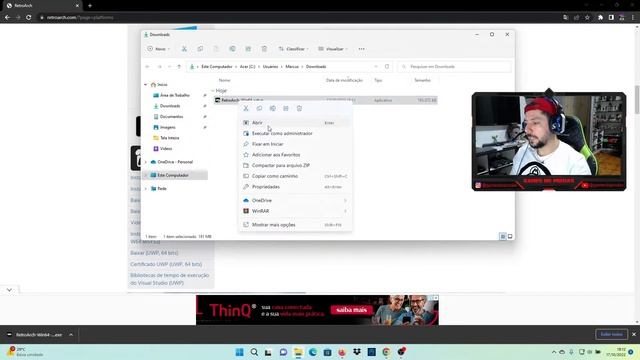
Task: Click the Pesquisar em Downloads search box
Action: (454, 67)
